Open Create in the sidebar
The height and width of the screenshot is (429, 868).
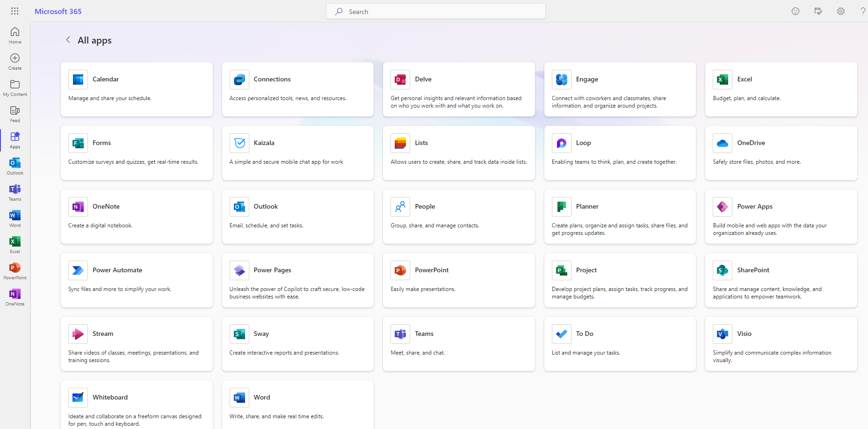(15, 62)
